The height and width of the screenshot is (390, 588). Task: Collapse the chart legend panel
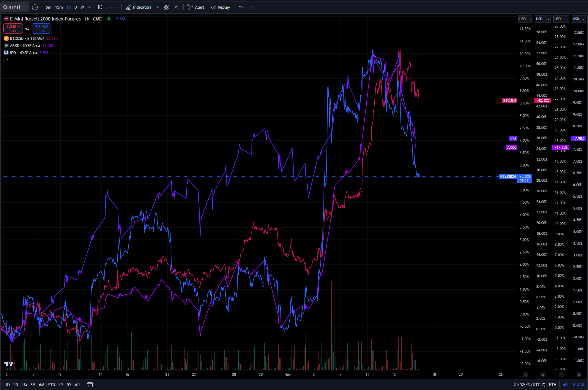(8, 60)
